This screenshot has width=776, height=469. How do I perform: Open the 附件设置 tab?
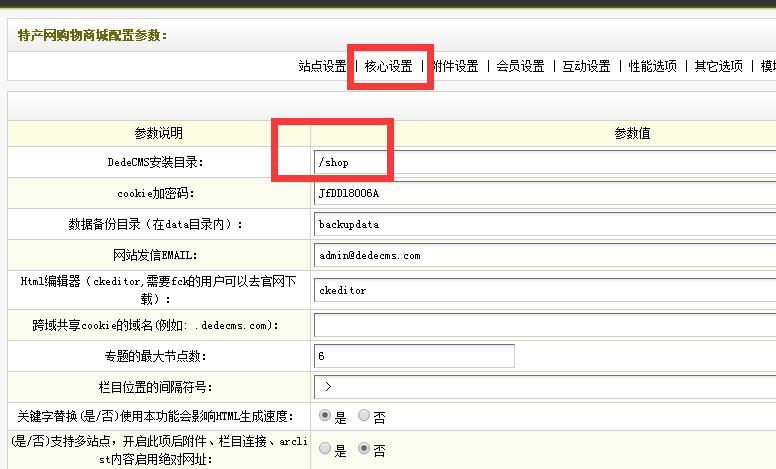pyautogui.click(x=456, y=66)
